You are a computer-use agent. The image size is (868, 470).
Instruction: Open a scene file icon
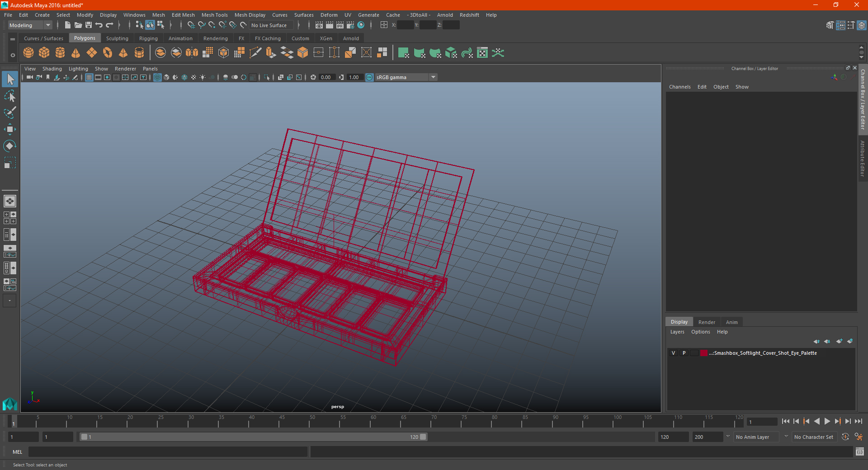coord(78,25)
